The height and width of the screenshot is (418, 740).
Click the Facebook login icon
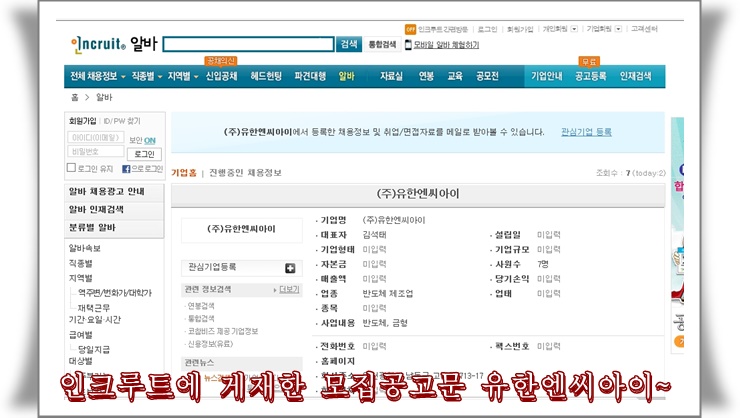point(126,168)
